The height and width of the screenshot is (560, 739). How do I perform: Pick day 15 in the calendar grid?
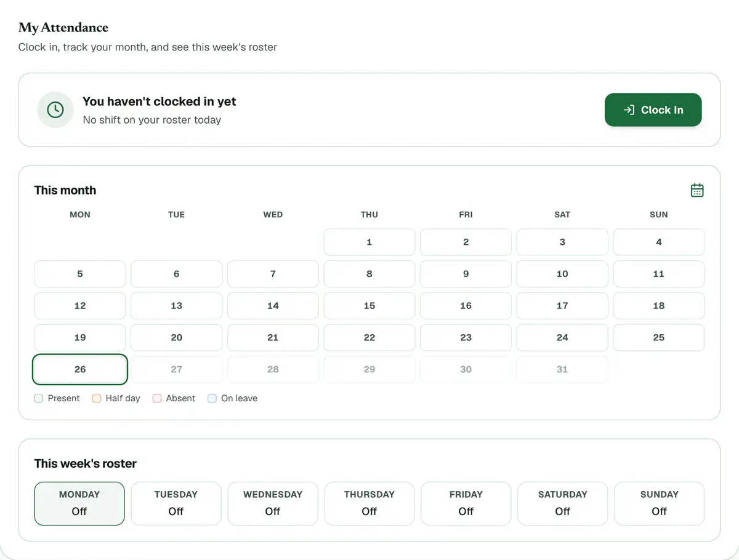(369, 306)
